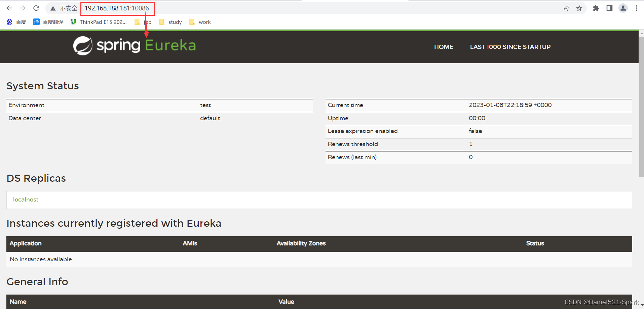Click the 'Environment' label
This screenshot has height=309, width=644.
coord(26,105)
